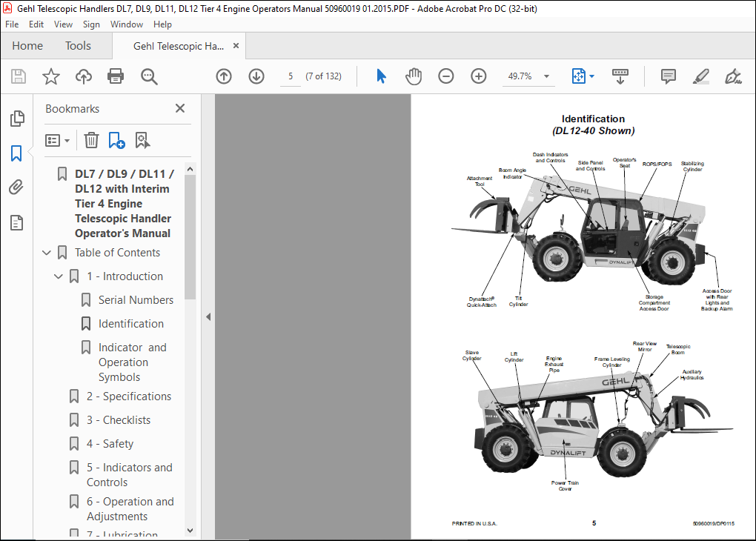Open the Edit menu
756x541 pixels.
point(36,24)
